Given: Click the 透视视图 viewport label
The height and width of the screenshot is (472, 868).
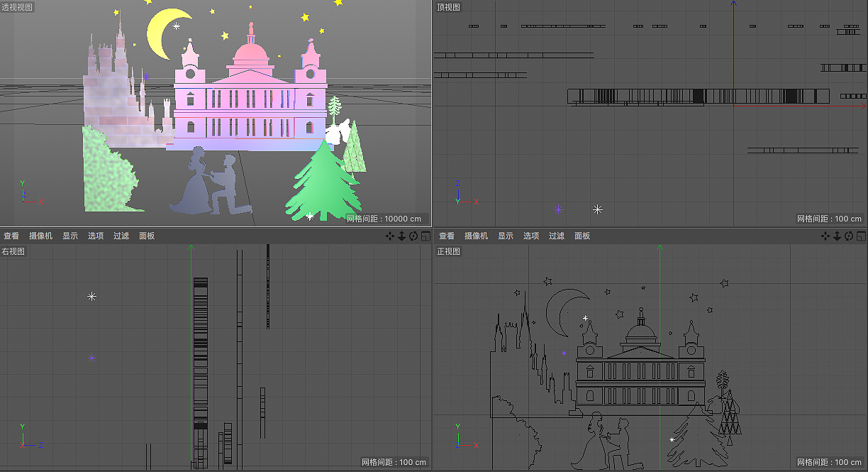Looking at the screenshot, I should click(18, 7).
